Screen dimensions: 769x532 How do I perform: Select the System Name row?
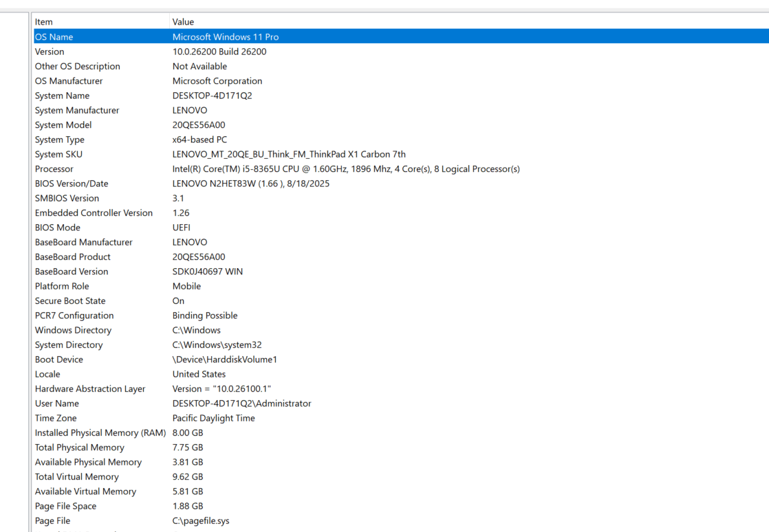click(401, 96)
